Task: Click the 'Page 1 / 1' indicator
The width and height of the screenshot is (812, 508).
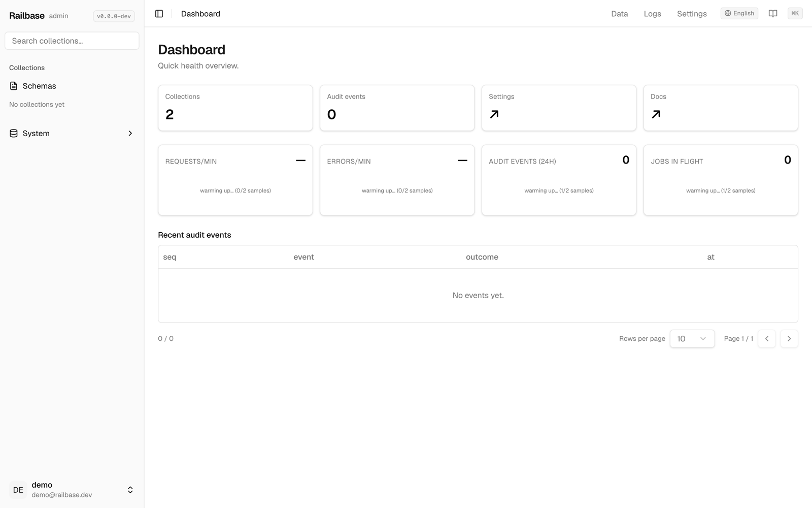Action: pos(738,338)
